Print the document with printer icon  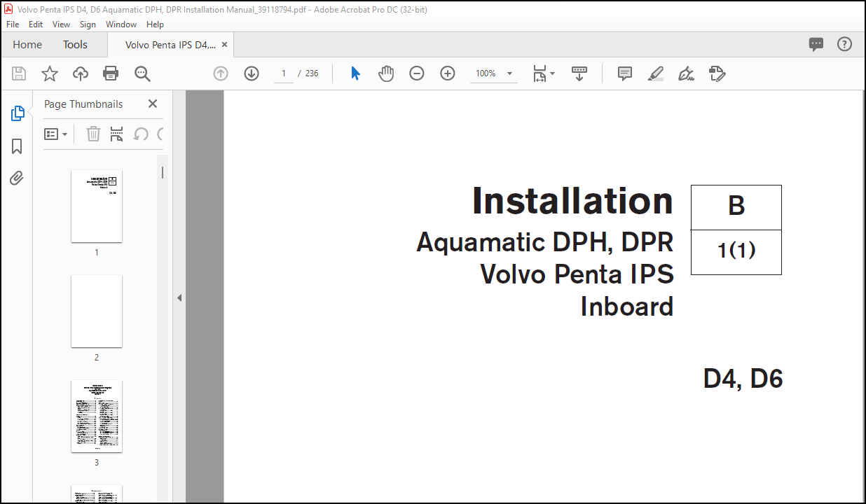(x=111, y=73)
